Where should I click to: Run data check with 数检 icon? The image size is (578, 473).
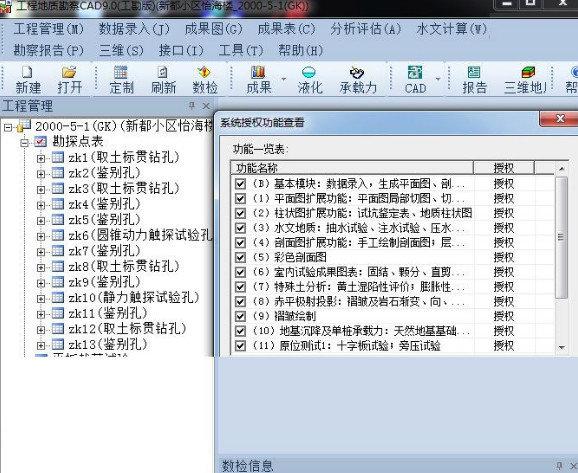[205, 80]
